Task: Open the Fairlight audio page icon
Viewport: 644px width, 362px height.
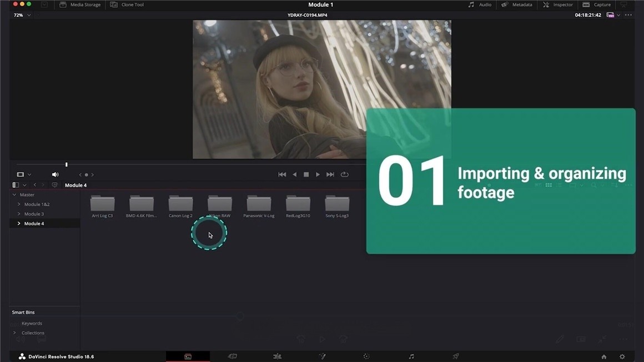Action: (411, 356)
